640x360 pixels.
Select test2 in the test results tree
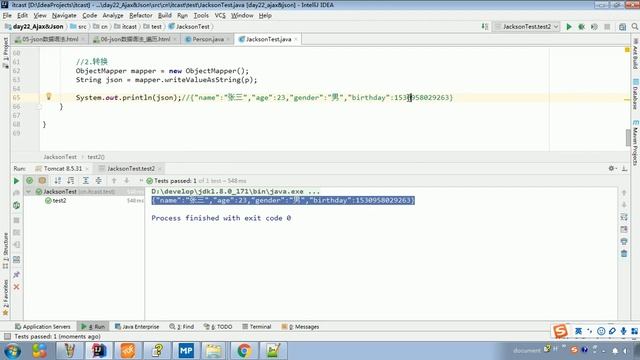click(x=59, y=200)
